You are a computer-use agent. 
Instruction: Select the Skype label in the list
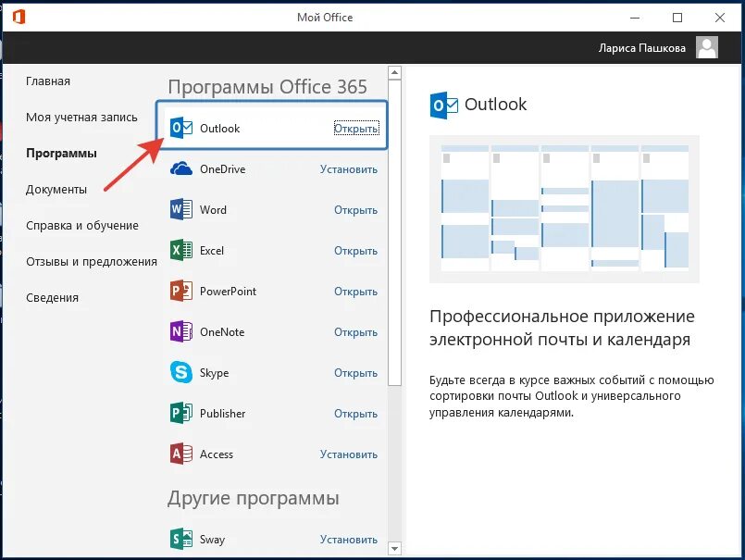(x=214, y=373)
